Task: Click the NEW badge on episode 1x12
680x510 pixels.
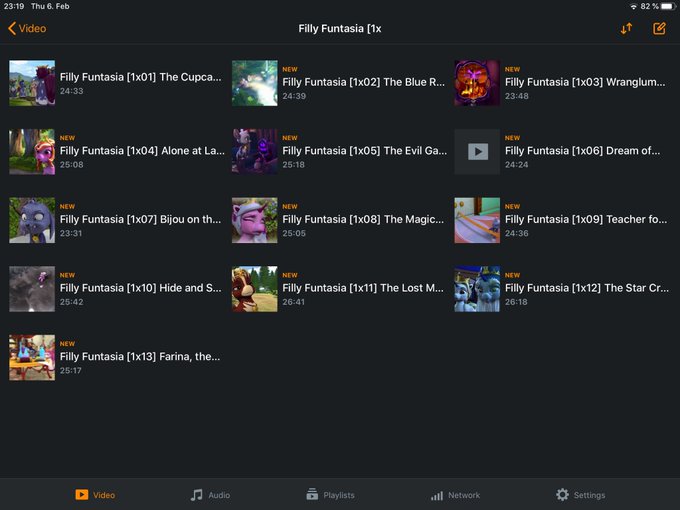Action: coord(512,275)
